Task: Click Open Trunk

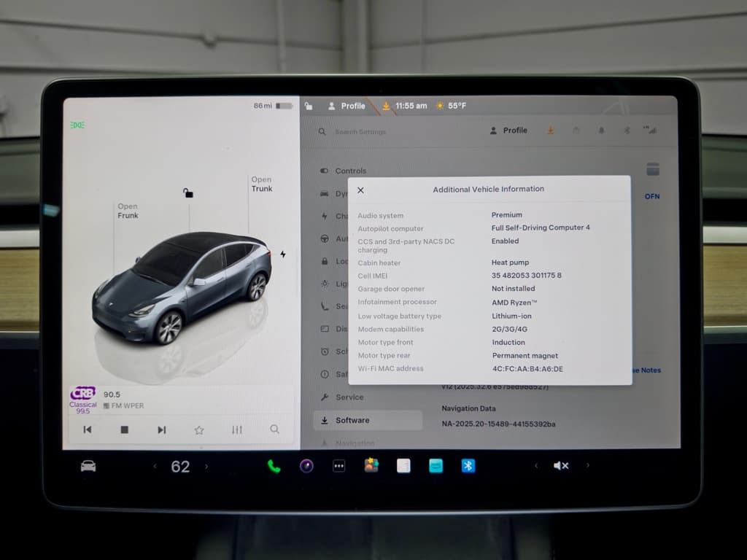Action: pyautogui.click(x=261, y=184)
